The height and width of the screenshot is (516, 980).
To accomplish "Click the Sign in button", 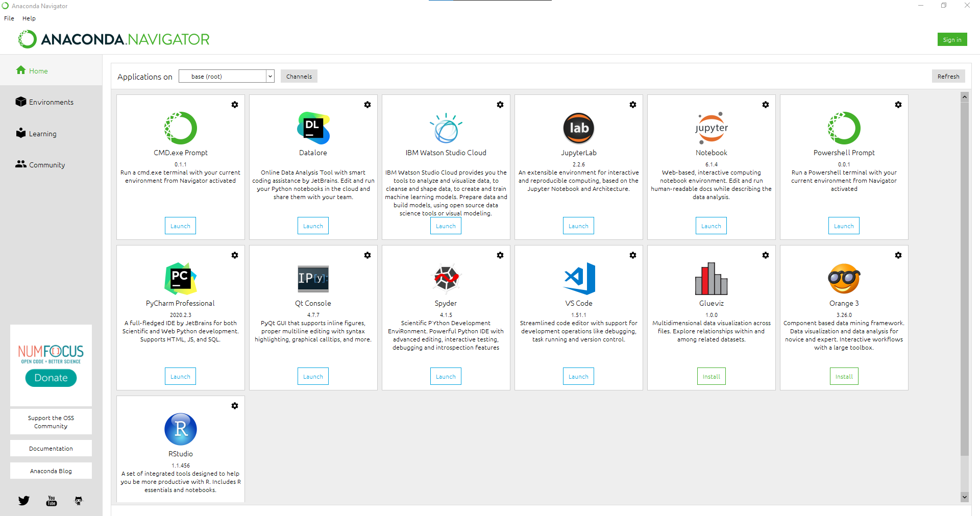I will click(952, 40).
